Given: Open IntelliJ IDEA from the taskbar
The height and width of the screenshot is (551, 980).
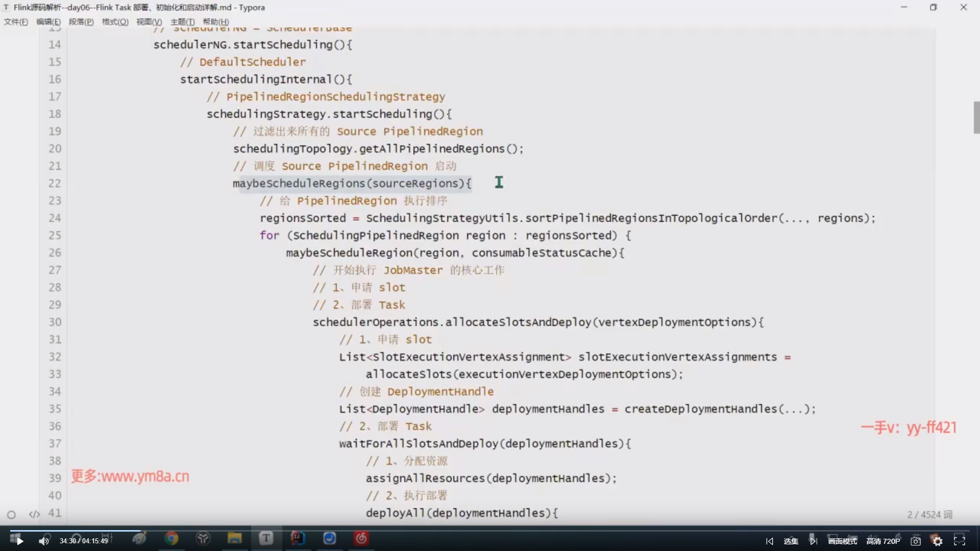Looking at the screenshot, I should pos(298,538).
